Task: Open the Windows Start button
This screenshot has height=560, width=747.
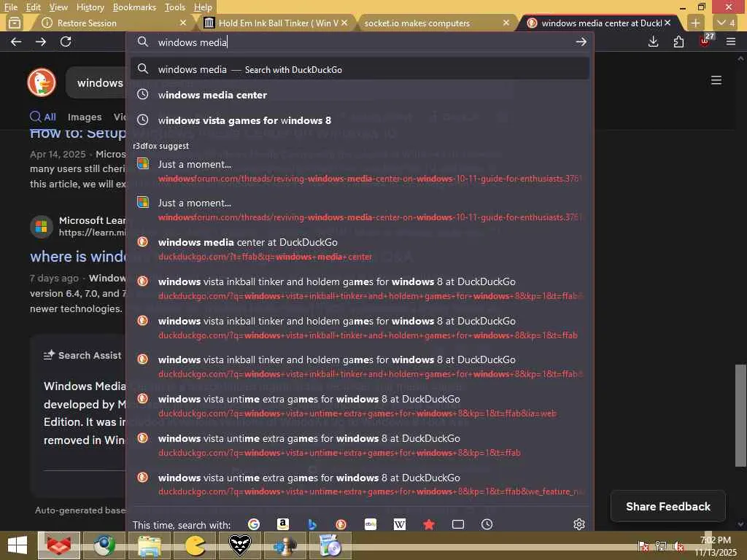Action: tap(18, 545)
